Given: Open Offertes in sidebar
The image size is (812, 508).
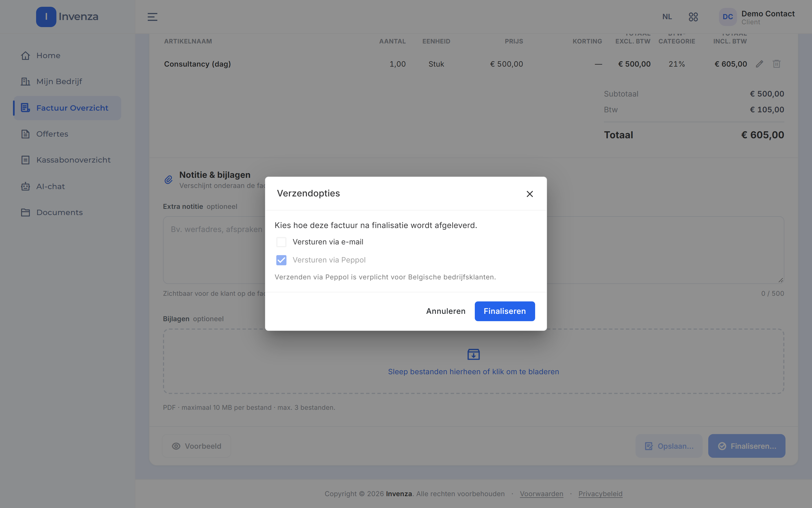Looking at the screenshot, I should pyautogui.click(x=67, y=134).
